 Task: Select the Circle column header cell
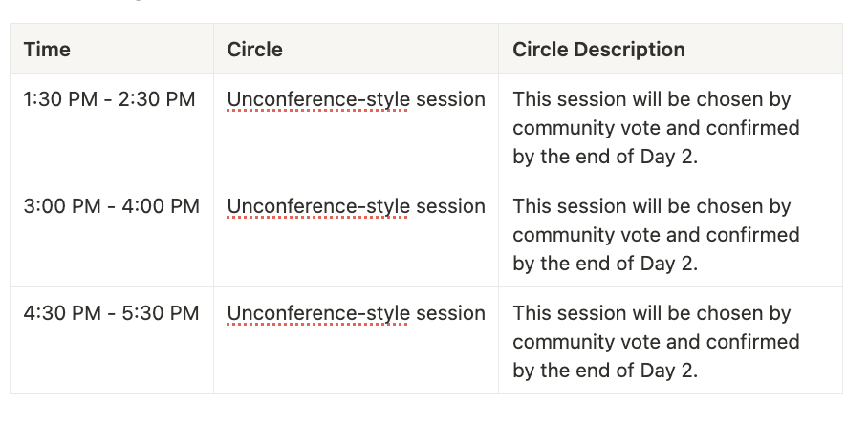click(x=254, y=50)
